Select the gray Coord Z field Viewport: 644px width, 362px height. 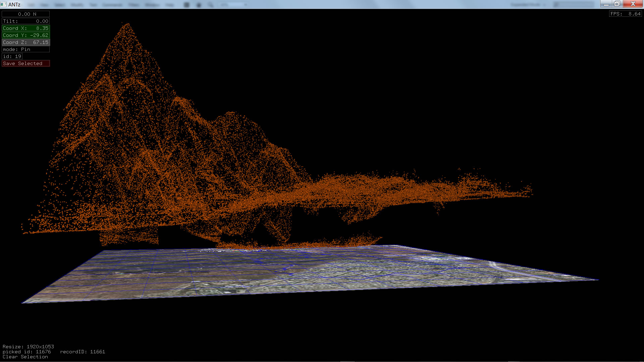pos(26,42)
